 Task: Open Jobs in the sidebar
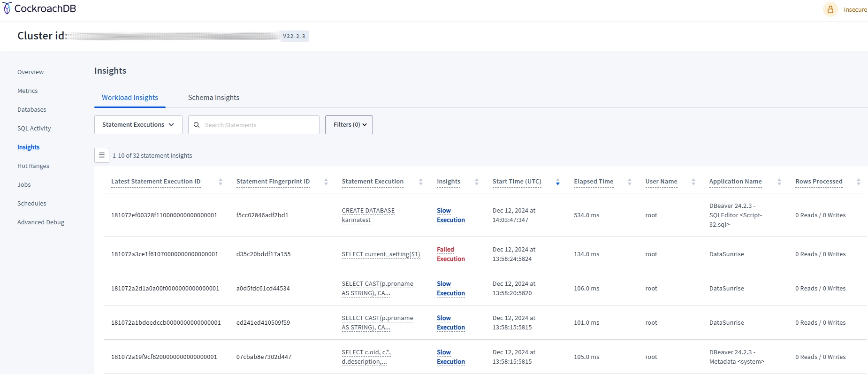24,184
